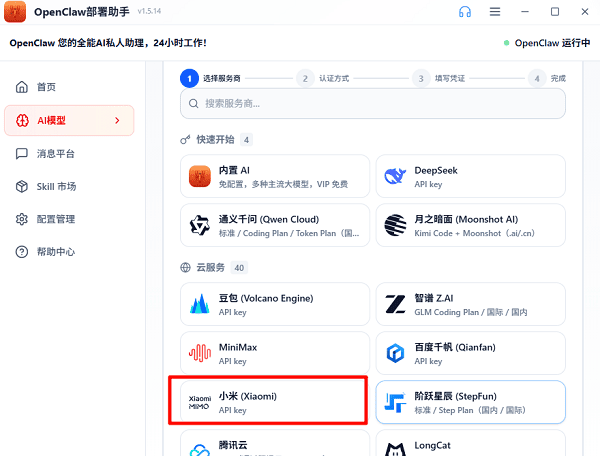The height and width of the screenshot is (456, 600).
Task: Click the LongCat provider name
Action: (432, 445)
